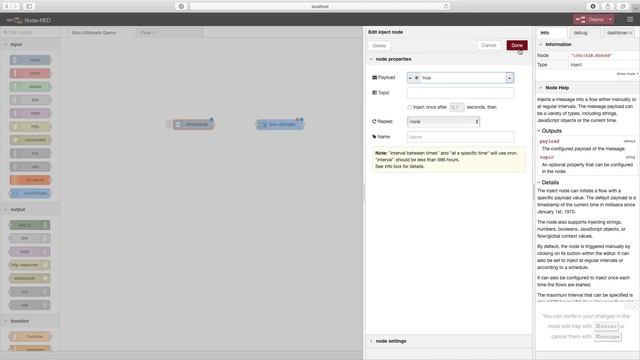Screen dimensions: 640x360
Task: Click the palette filter nodes search box
Action: pos(30,33)
